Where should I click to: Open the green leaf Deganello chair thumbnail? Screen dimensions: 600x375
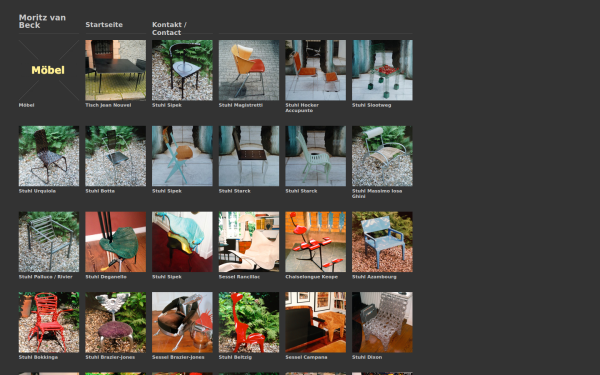click(x=116, y=242)
